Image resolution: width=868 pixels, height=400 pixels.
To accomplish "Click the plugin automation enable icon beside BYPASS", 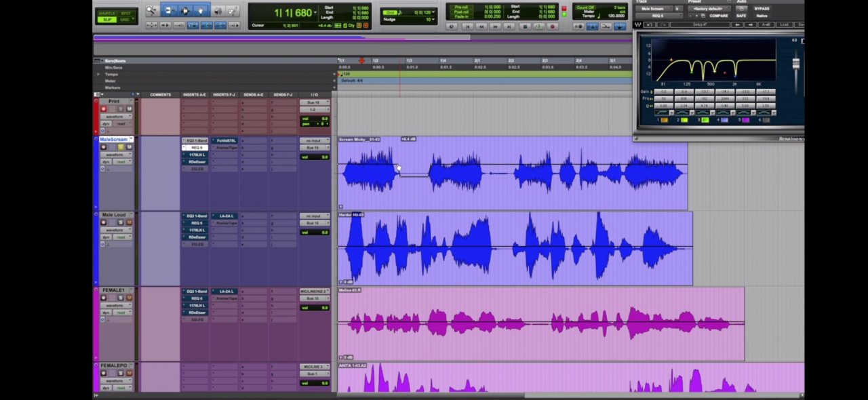I will (x=743, y=9).
